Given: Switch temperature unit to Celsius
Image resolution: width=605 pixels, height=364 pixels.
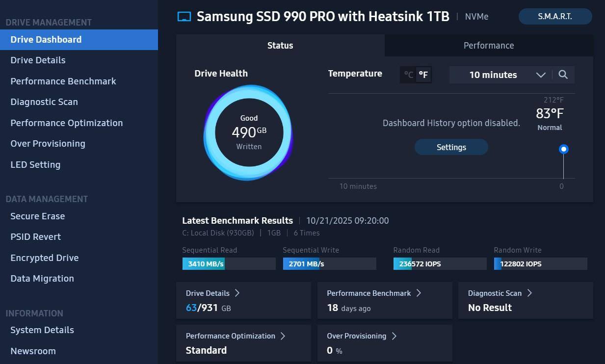Looking at the screenshot, I should pos(408,75).
